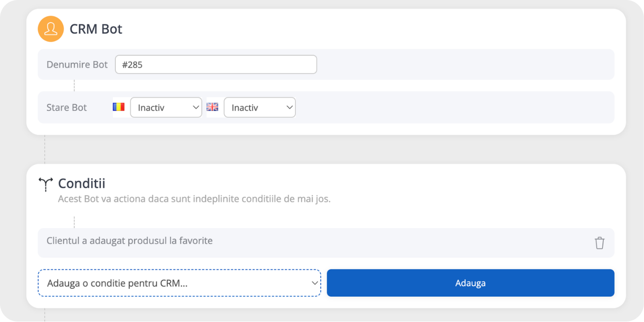This screenshot has width=644, height=322.
Task: Click the Conditii branching arrows icon
Action: 45,184
